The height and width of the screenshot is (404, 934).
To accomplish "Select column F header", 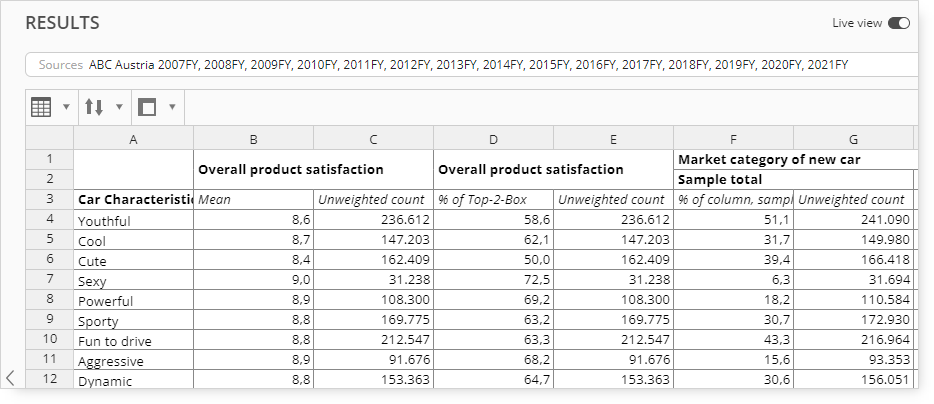I will (733, 139).
